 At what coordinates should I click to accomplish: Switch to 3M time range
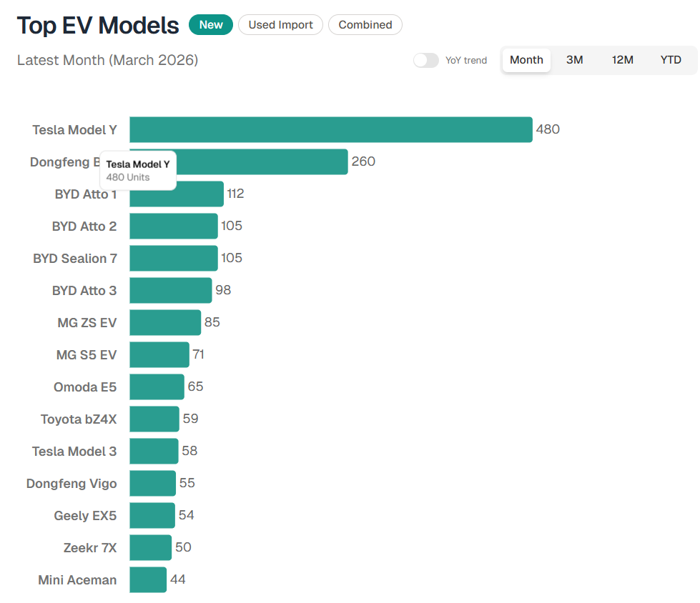coord(574,60)
